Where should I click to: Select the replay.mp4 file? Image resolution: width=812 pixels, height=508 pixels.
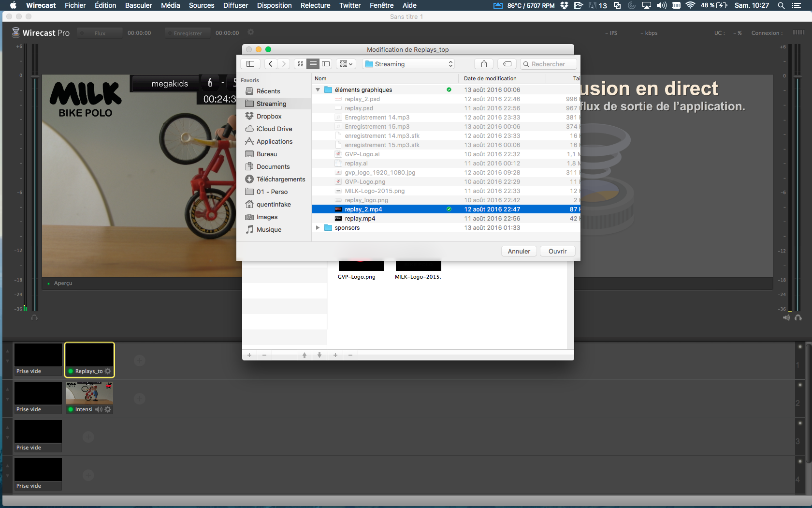(x=360, y=218)
